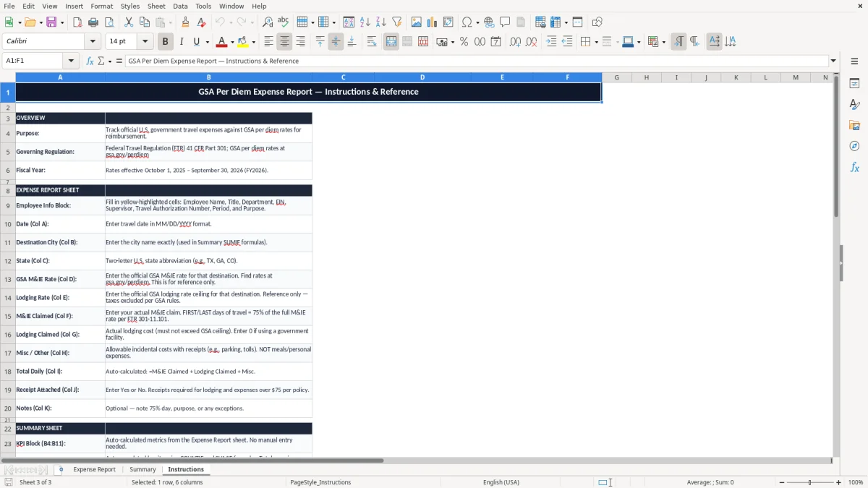Switch to the Expense Report sheet tab

pos(94,469)
